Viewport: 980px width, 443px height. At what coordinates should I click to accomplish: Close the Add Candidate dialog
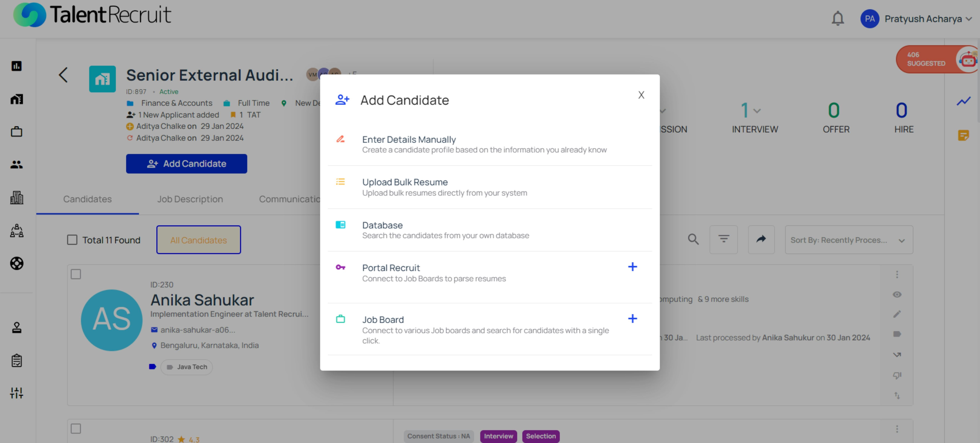coord(641,95)
